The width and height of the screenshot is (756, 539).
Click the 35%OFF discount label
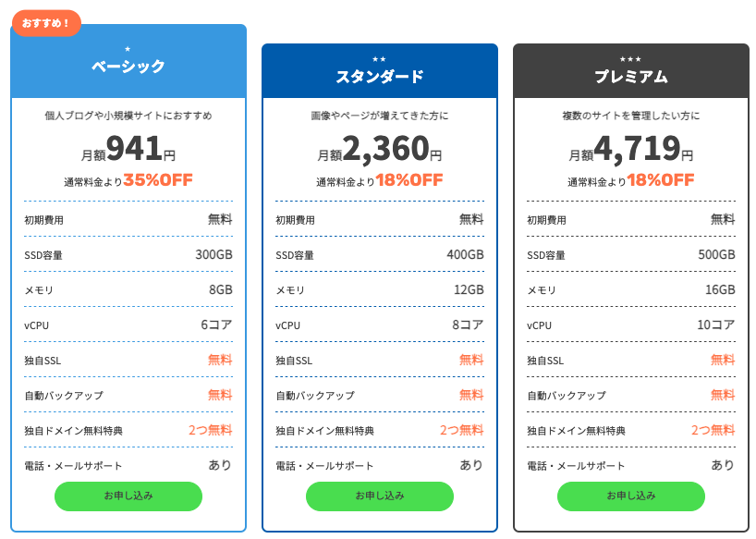click(158, 179)
